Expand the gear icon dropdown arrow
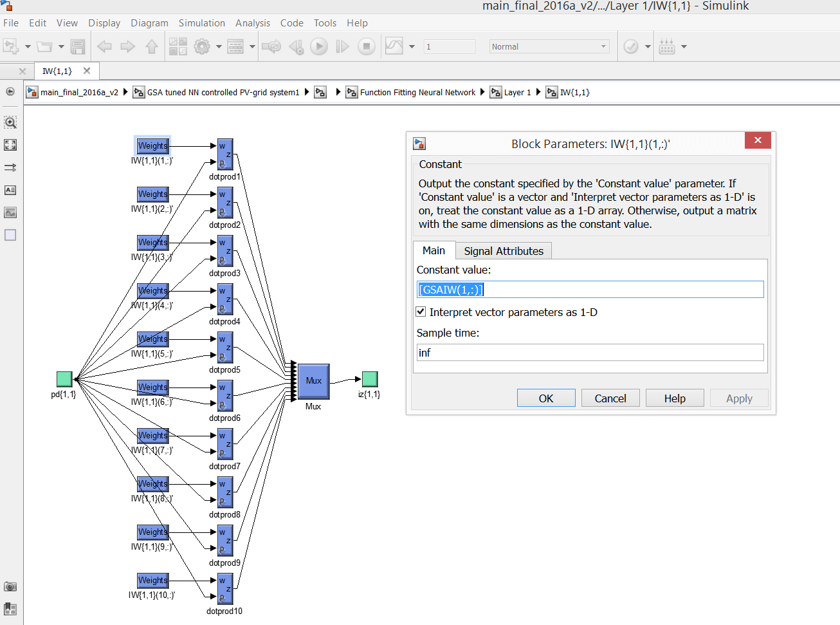The image size is (840, 625). [x=219, y=46]
